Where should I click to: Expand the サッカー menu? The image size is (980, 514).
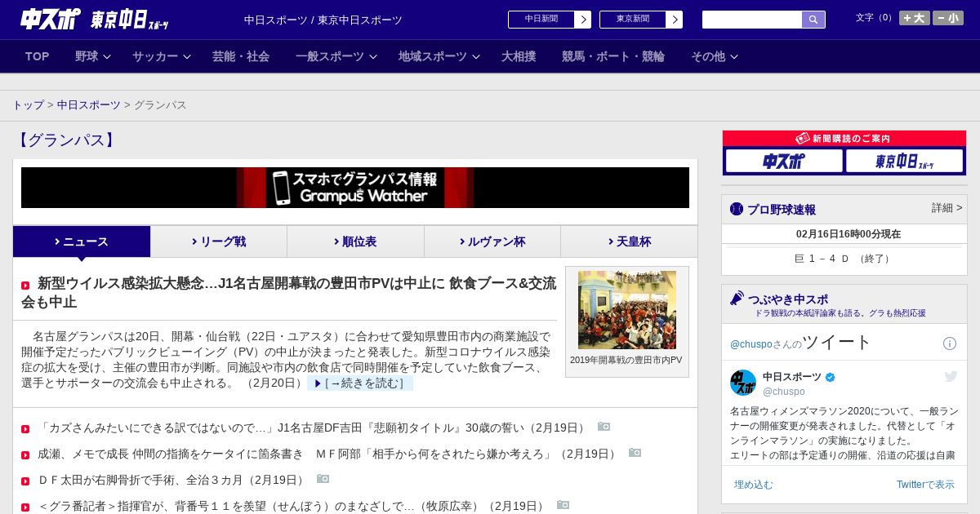tap(162, 56)
